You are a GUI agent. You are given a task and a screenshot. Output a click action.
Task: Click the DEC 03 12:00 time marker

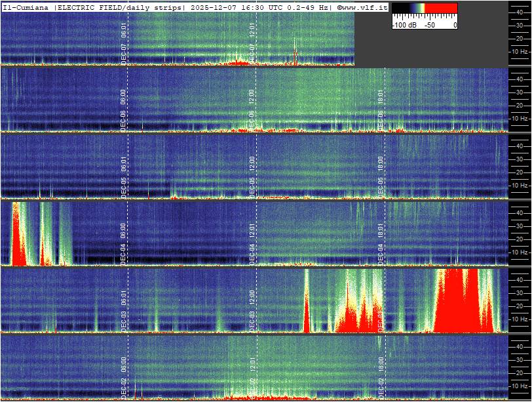point(252,310)
